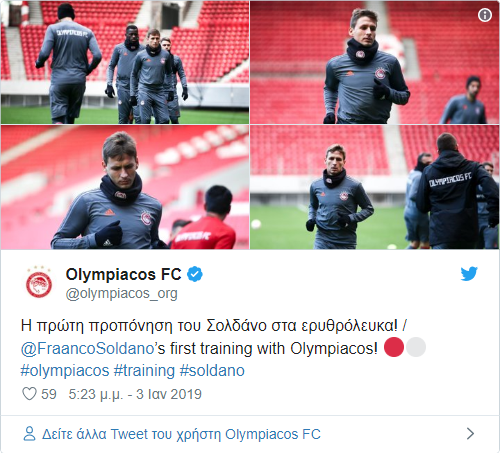Open the @FraancoSoldano mention link
The image size is (500, 453).
pos(87,349)
